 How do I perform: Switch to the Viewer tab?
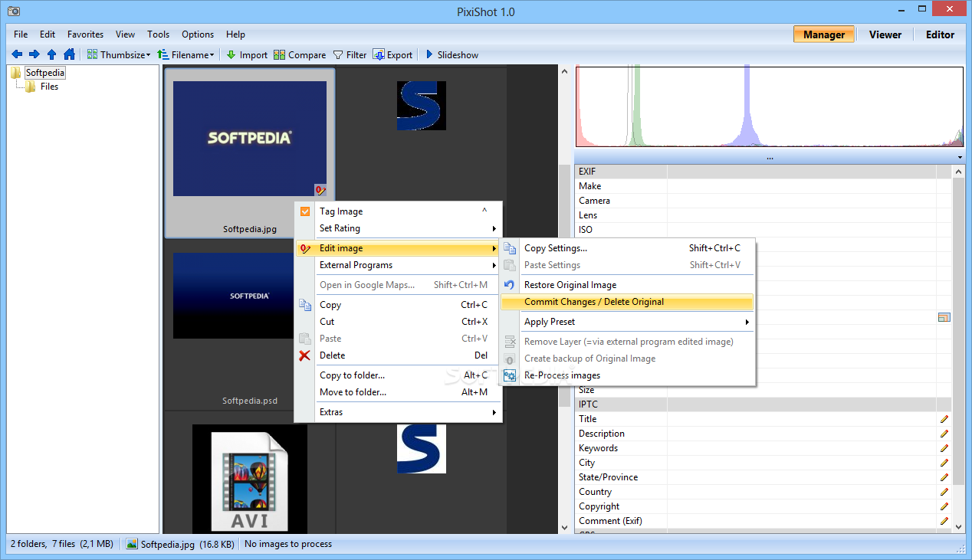pos(885,34)
